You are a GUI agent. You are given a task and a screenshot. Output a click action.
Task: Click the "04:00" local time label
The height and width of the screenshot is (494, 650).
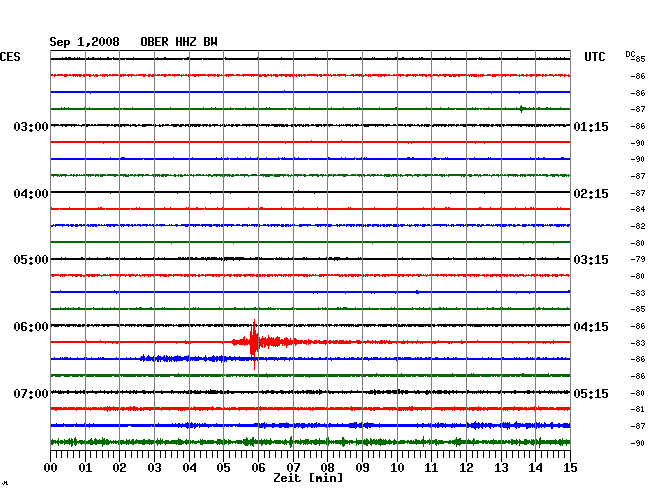pyautogui.click(x=31, y=194)
